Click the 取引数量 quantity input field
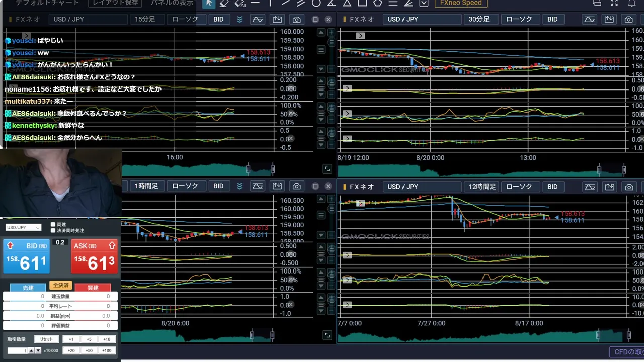This screenshot has height=362, width=644. pos(17,350)
